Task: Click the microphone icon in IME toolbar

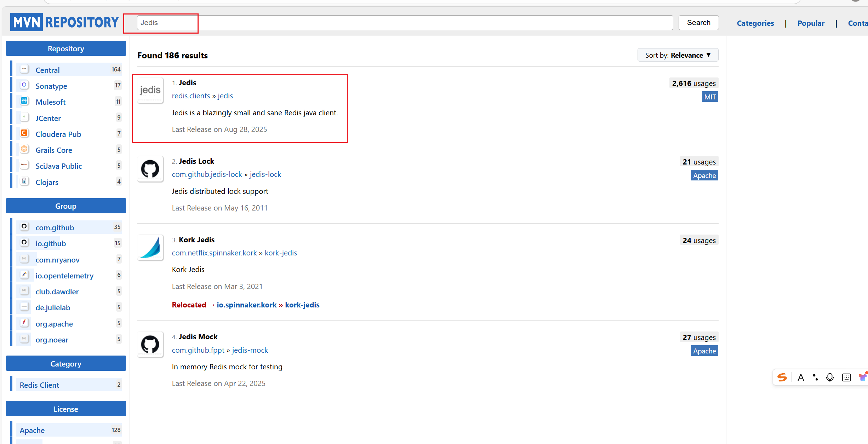Action: [830, 377]
